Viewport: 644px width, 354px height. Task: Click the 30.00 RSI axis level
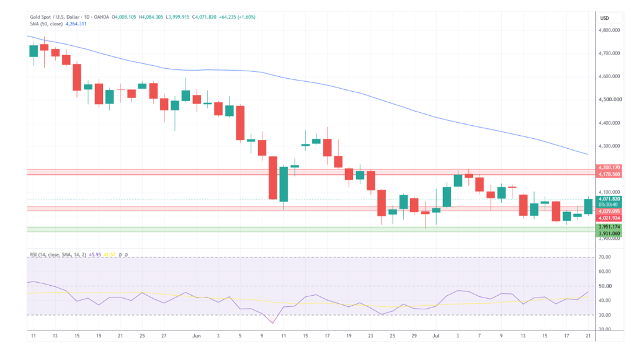click(x=604, y=315)
